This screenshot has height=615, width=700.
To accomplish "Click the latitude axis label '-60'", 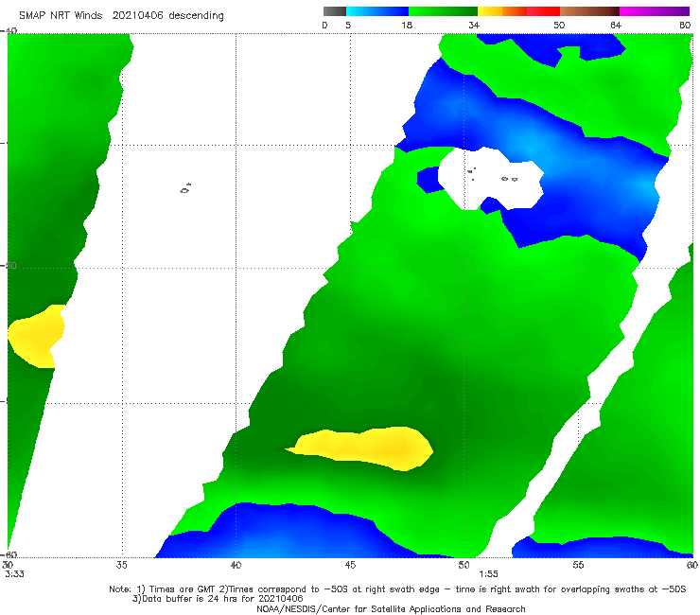I will 9,554.
